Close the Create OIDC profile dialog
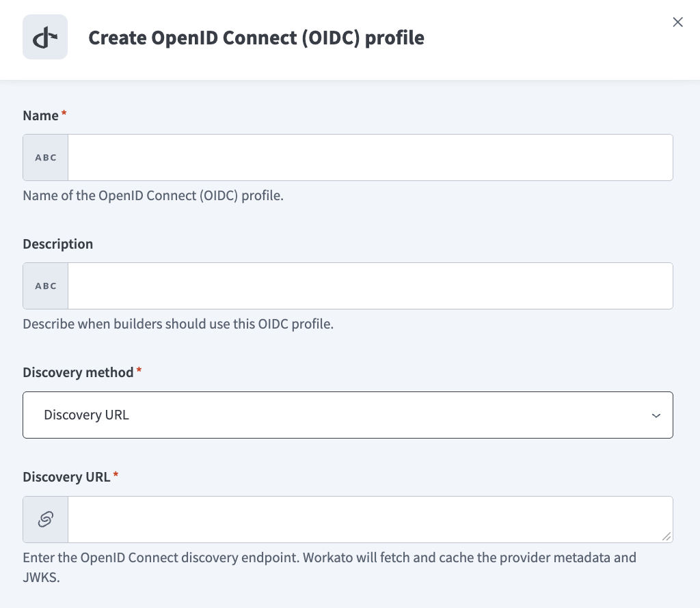Viewport: 700px width, 608px height. 677,22
